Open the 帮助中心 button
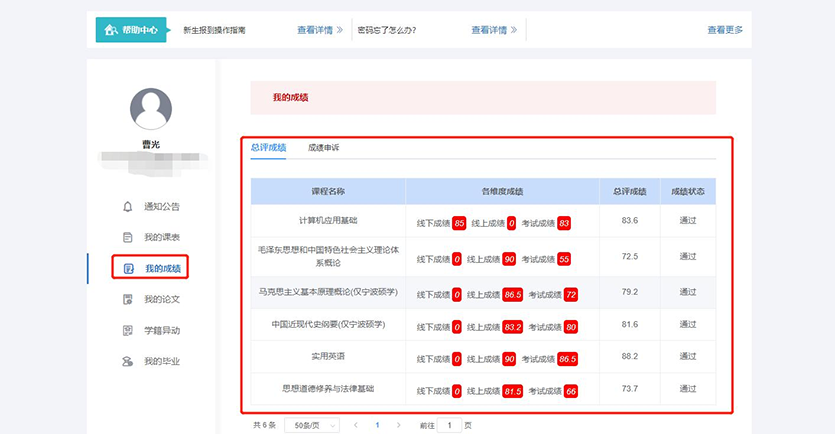Screen dimensions: 835x434 click(x=131, y=30)
